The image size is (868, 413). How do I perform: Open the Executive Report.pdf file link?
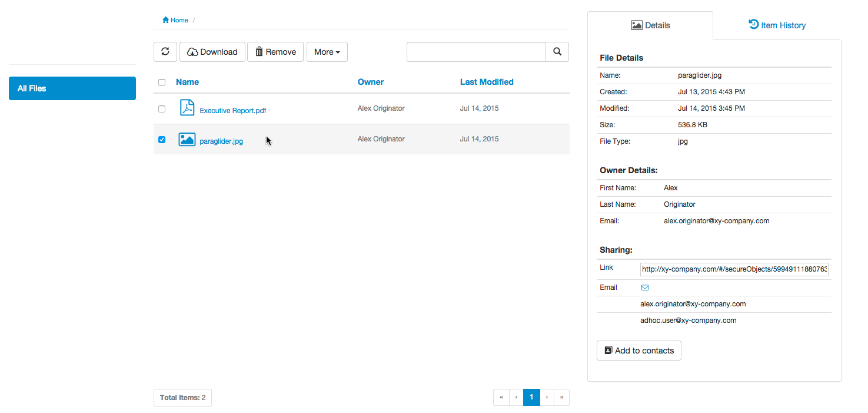pyautogui.click(x=233, y=110)
